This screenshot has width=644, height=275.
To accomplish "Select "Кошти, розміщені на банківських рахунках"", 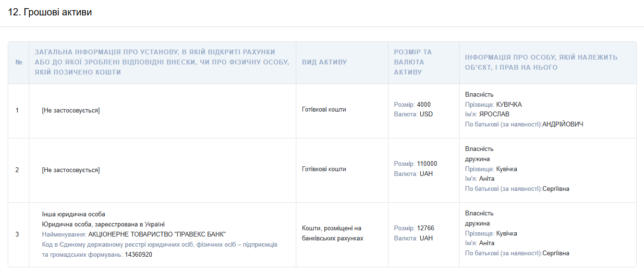I will (331, 233).
